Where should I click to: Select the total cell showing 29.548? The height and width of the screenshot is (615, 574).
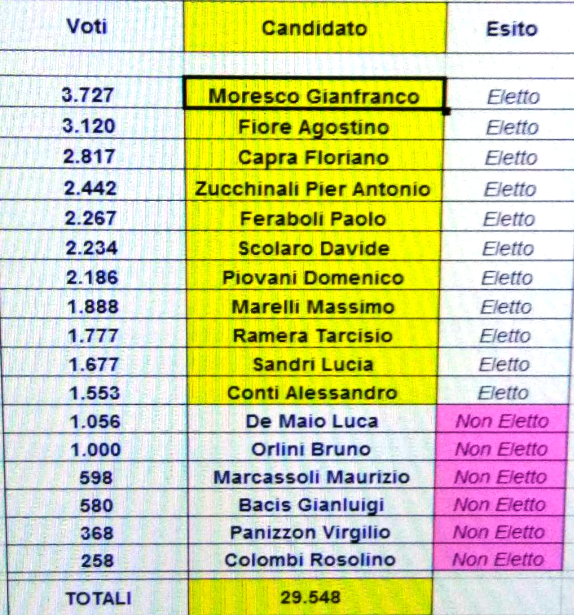[x=310, y=596]
